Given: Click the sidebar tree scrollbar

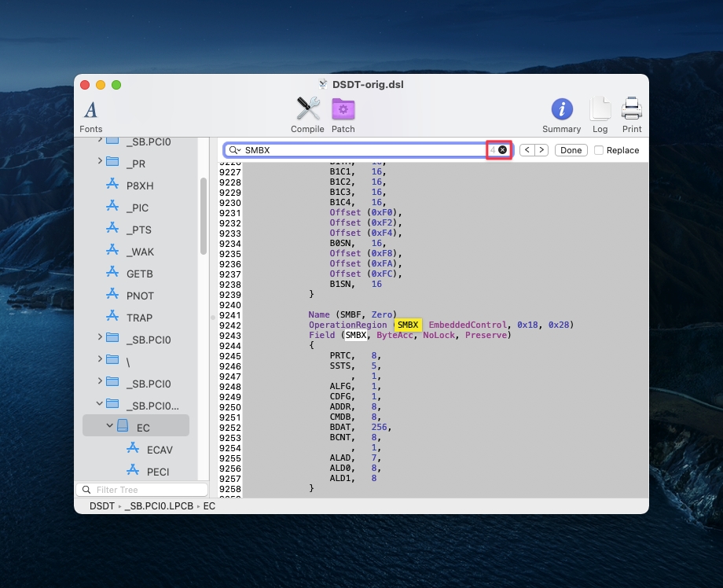Looking at the screenshot, I should pyautogui.click(x=204, y=216).
